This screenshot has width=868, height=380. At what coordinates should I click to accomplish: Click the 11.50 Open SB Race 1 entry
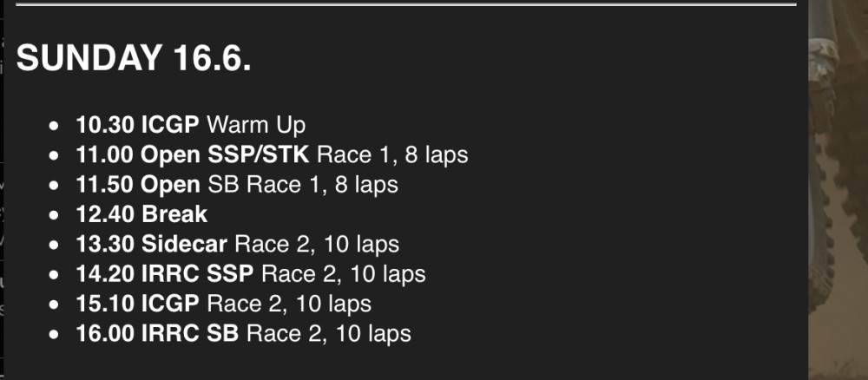coord(237,185)
